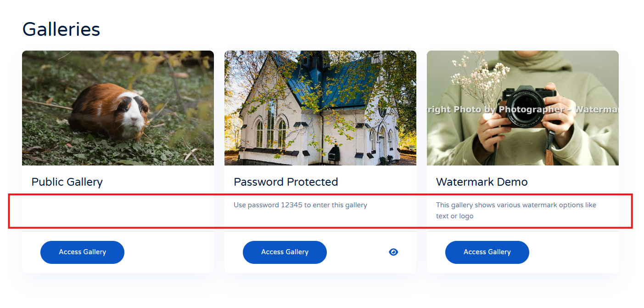Click the watermark options description text
This screenshot has width=644, height=308.
(x=515, y=210)
